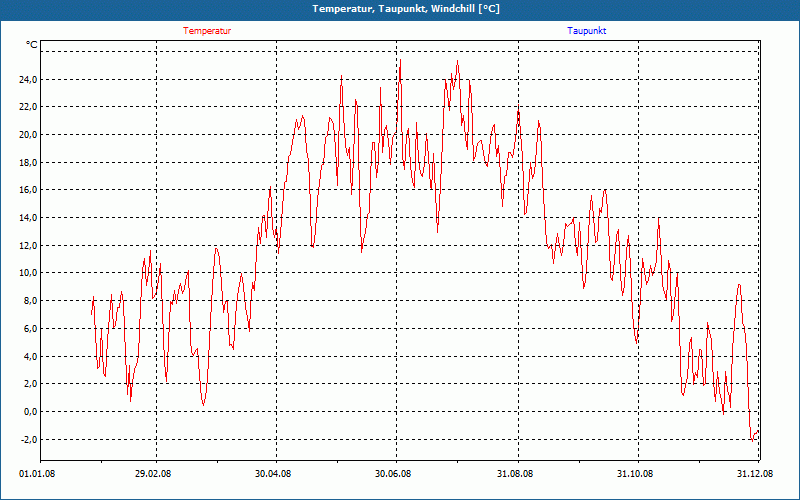Select the °C unit label on axis
The width and height of the screenshot is (800, 500).
pyautogui.click(x=32, y=45)
